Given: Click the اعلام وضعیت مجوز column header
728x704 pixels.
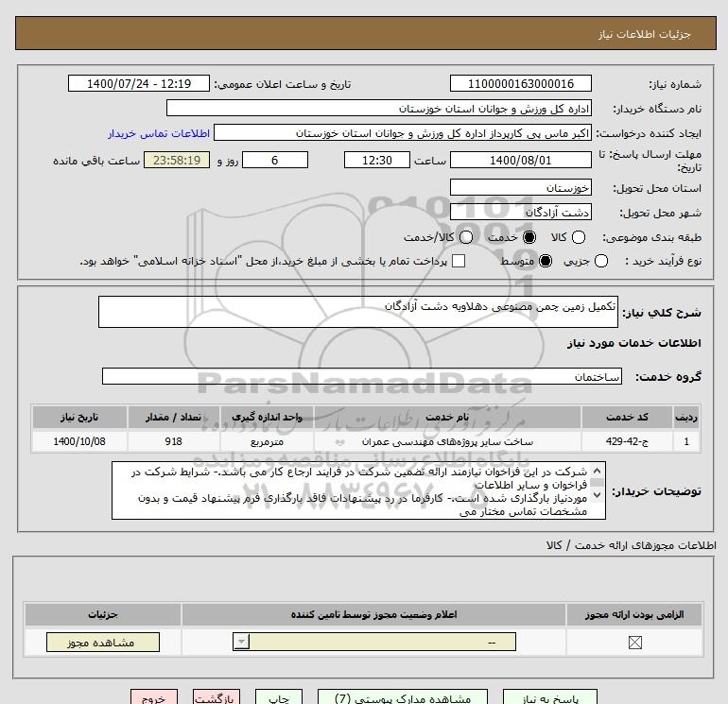Looking at the screenshot, I should [373, 614].
